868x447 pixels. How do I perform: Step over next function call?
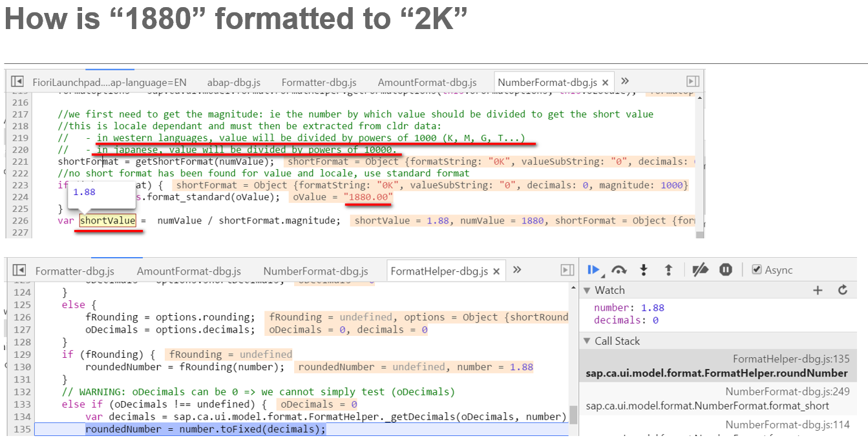click(619, 270)
